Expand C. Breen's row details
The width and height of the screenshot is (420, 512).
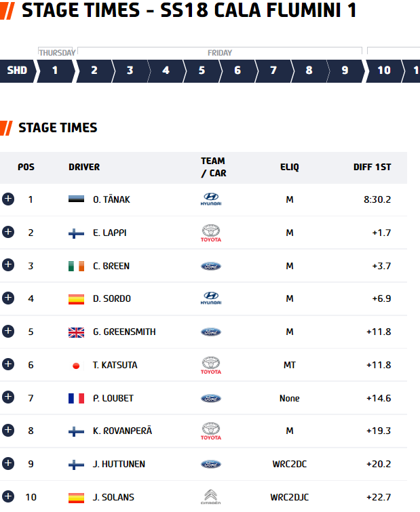click(x=8, y=265)
